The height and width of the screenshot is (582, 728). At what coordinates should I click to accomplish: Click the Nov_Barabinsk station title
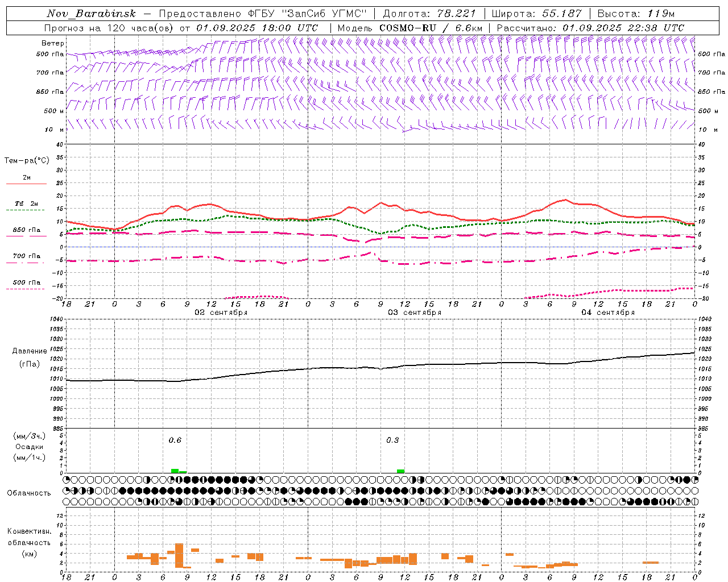(91, 14)
